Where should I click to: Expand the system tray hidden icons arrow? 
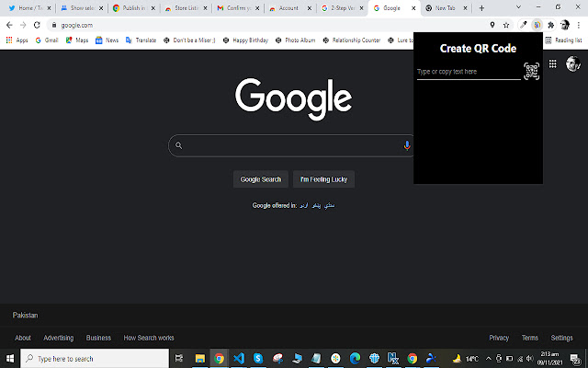(489, 358)
